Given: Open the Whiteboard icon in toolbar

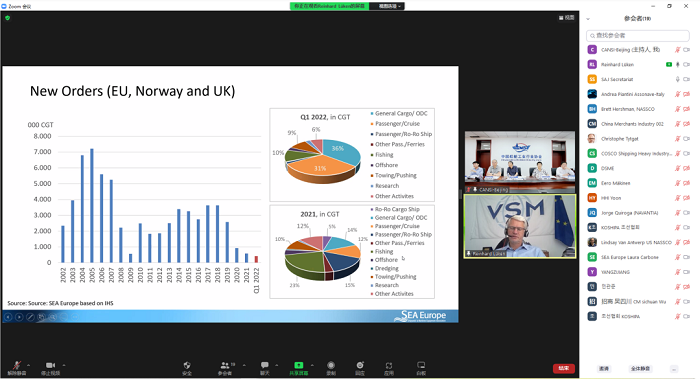Looking at the screenshot, I should tap(421, 368).
